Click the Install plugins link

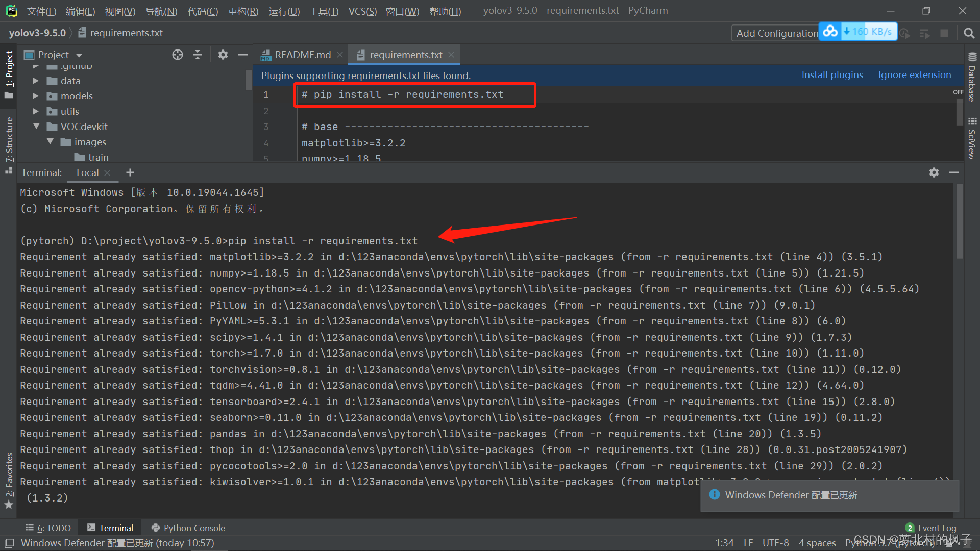(x=832, y=75)
